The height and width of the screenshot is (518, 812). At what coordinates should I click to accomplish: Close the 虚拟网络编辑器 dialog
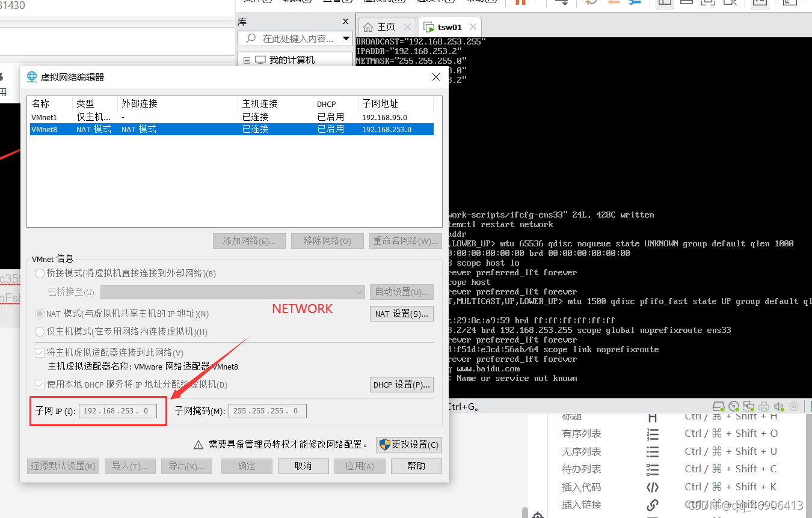click(436, 77)
